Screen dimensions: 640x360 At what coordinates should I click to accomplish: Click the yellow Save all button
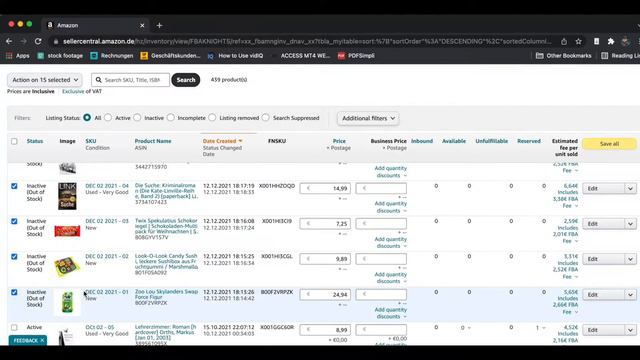609,144
